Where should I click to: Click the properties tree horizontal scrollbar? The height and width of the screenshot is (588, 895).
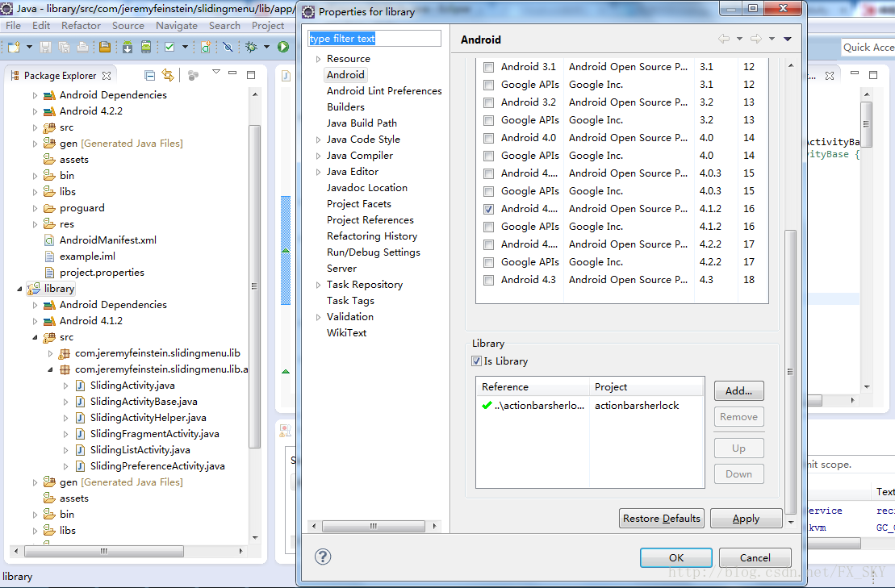pos(374,526)
